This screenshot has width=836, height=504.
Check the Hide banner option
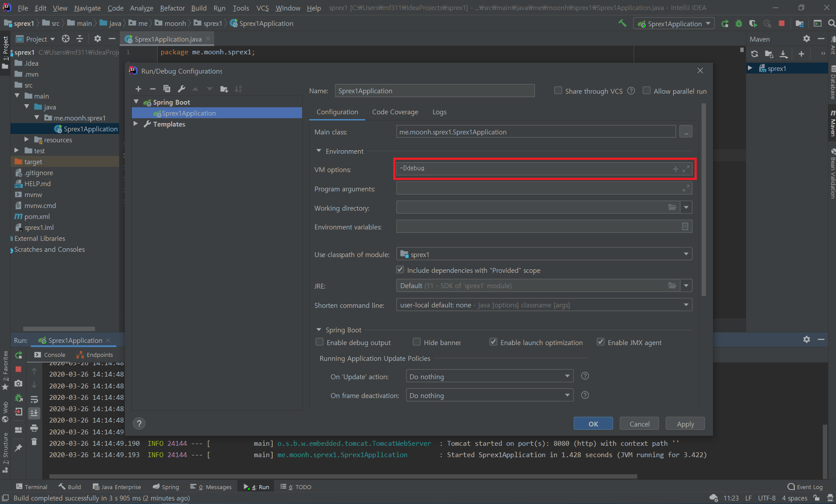416,342
